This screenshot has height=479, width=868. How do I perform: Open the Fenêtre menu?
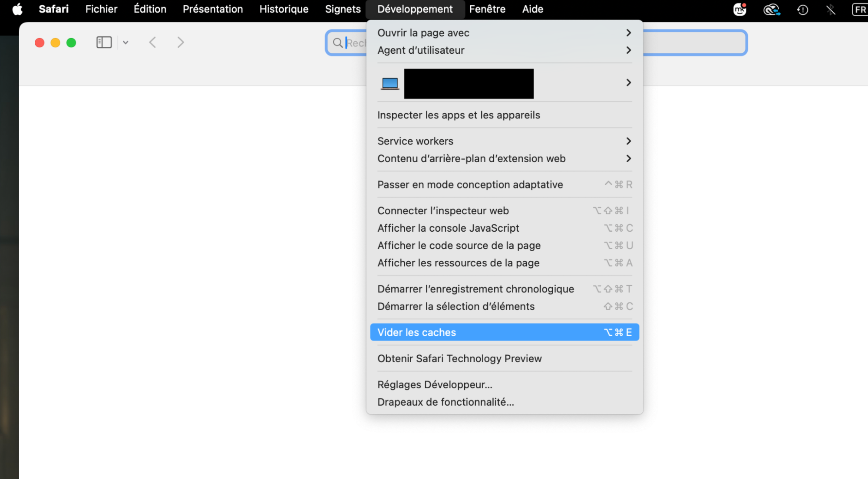click(487, 9)
